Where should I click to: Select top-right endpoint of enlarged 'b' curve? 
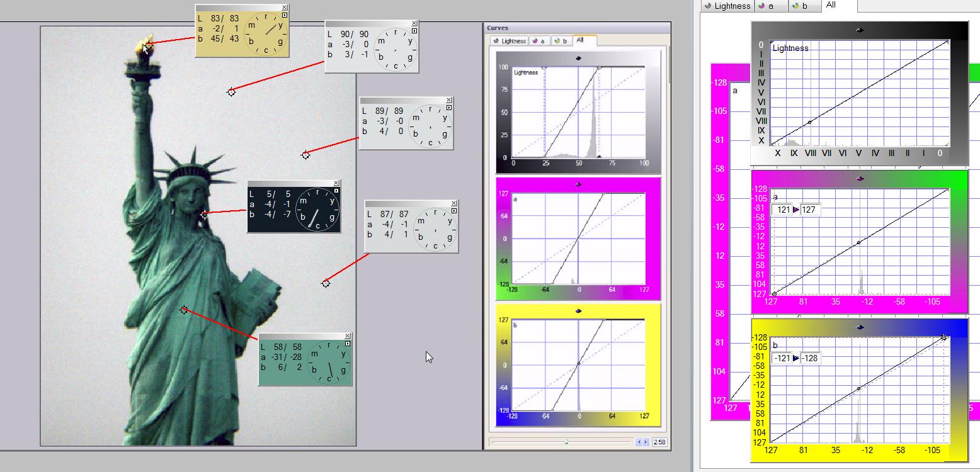[x=943, y=338]
